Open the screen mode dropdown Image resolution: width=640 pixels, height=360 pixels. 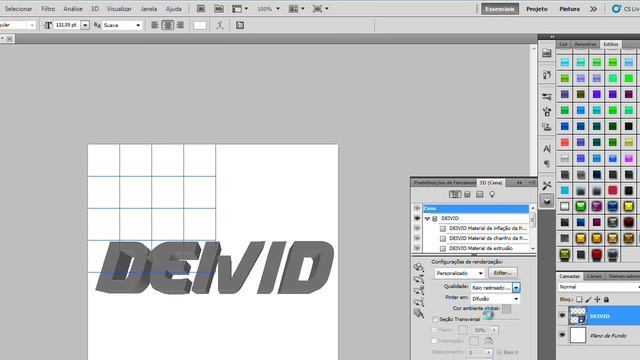point(320,9)
